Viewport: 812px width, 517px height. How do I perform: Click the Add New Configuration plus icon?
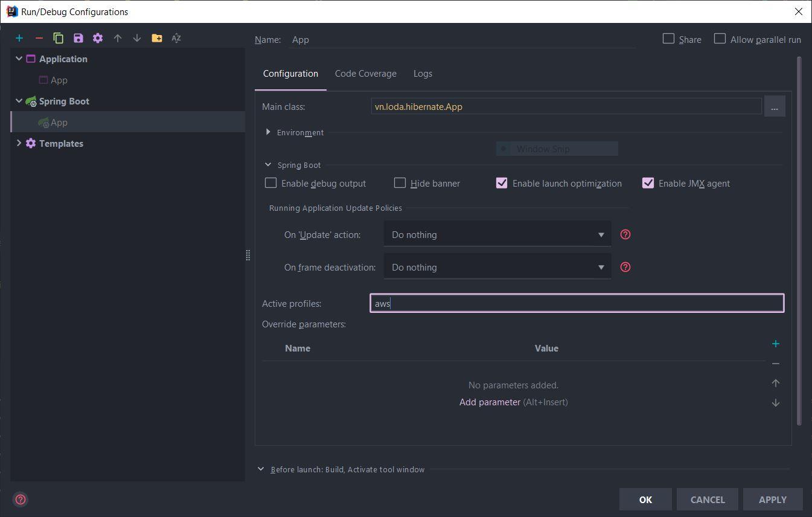coord(19,38)
